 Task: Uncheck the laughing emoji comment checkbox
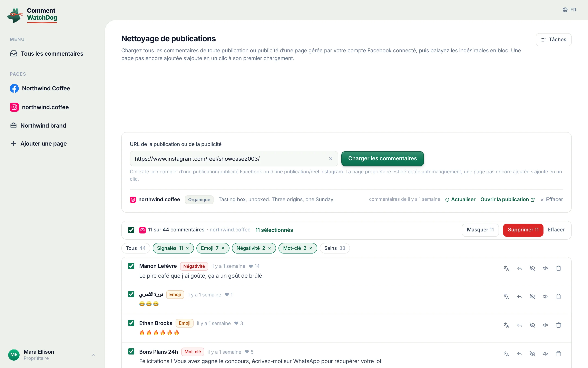click(x=131, y=294)
